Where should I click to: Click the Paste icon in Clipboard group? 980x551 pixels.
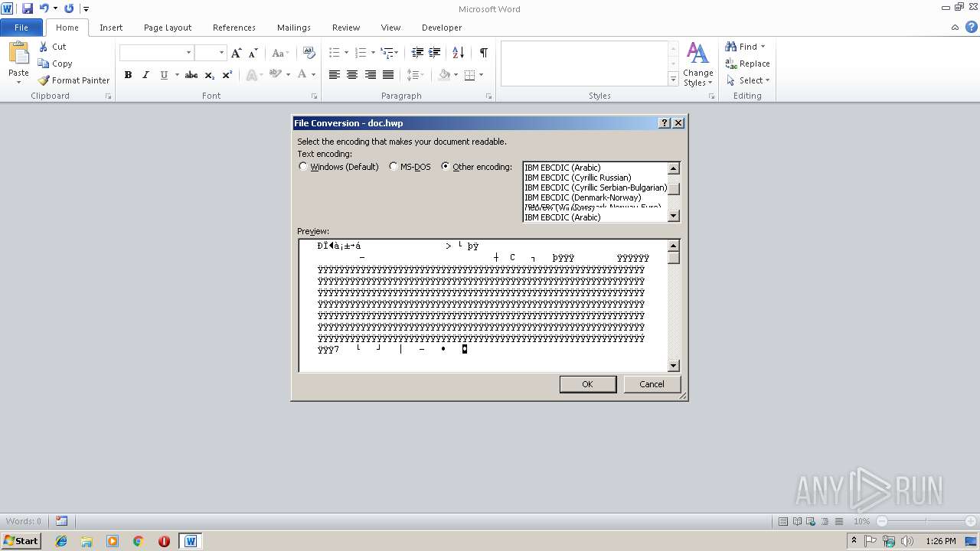point(18,53)
